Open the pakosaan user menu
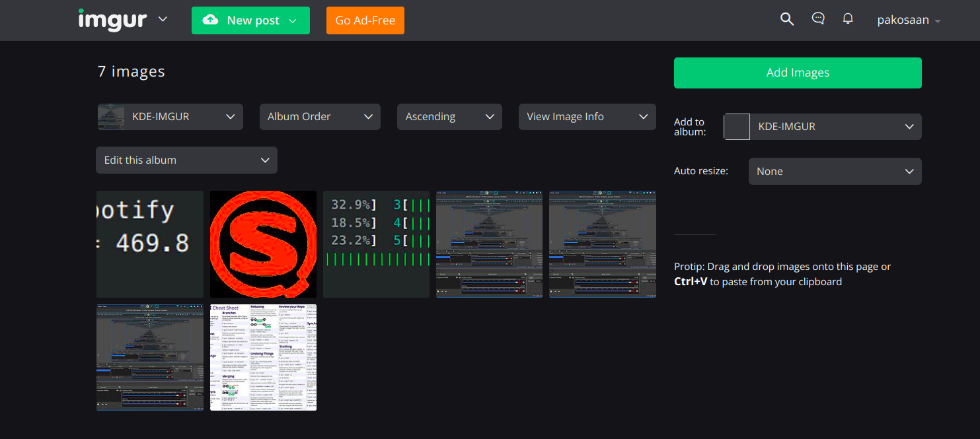 tap(909, 20)
